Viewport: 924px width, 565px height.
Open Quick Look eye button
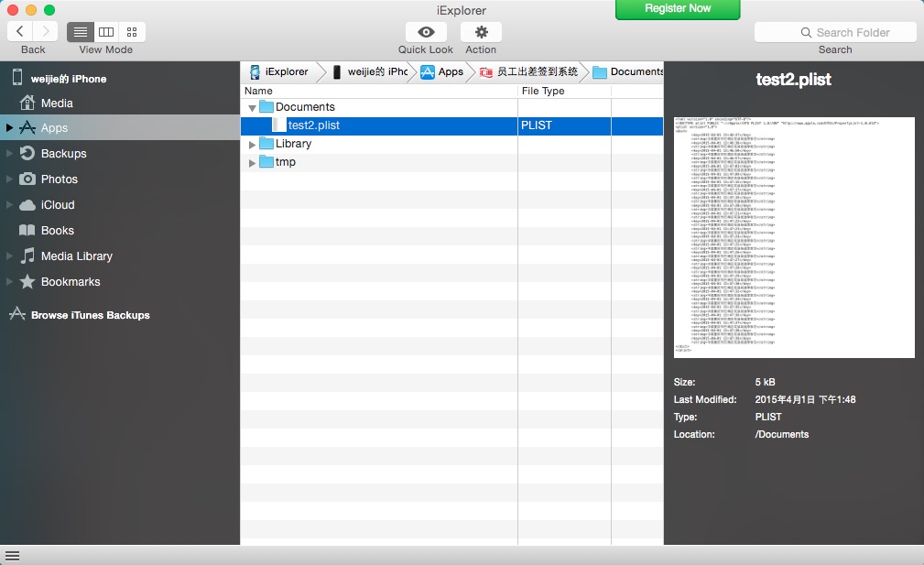(426, 32)
